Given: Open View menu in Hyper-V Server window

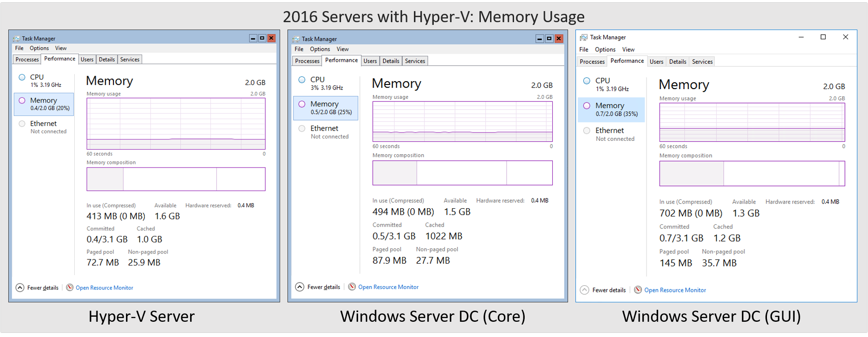Looking at the screenshot, I should [61, 48].
